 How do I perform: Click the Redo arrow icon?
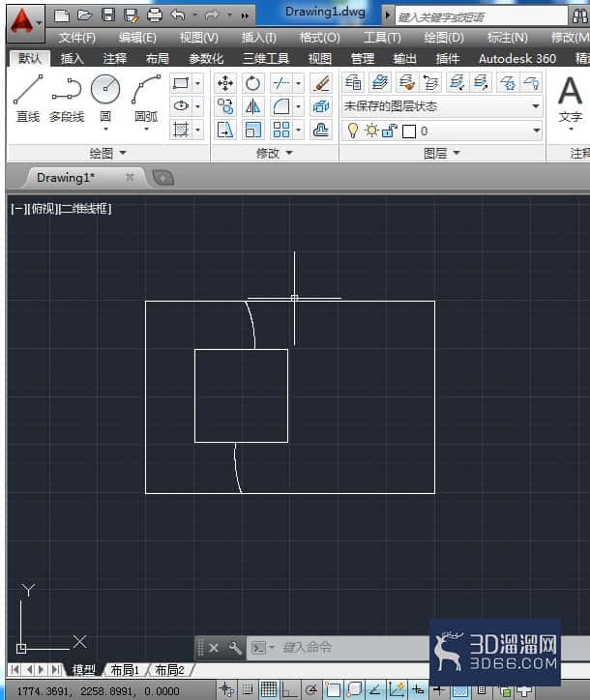pyautogui.click(x=212, y=15)
